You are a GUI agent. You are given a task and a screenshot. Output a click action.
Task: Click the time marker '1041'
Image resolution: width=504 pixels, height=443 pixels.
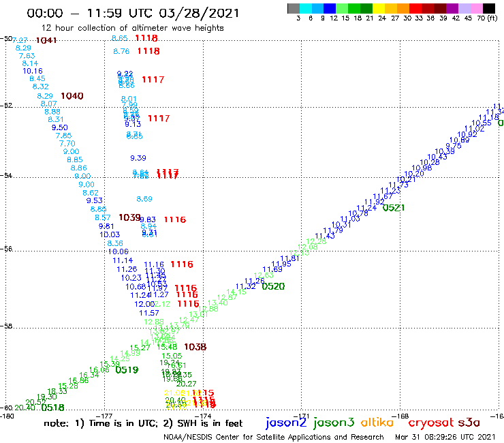point(46,40)
